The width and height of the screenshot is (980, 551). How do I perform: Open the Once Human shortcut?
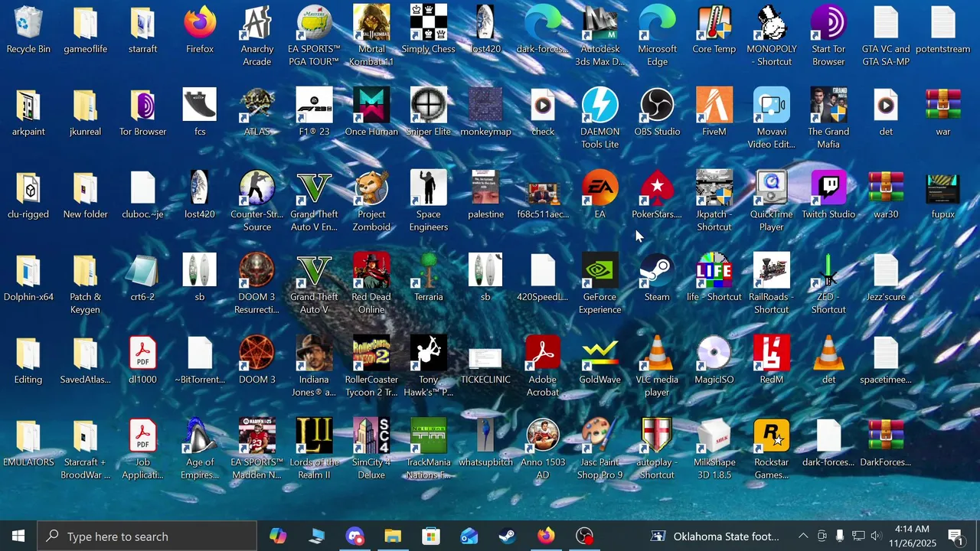click(371, 113)
